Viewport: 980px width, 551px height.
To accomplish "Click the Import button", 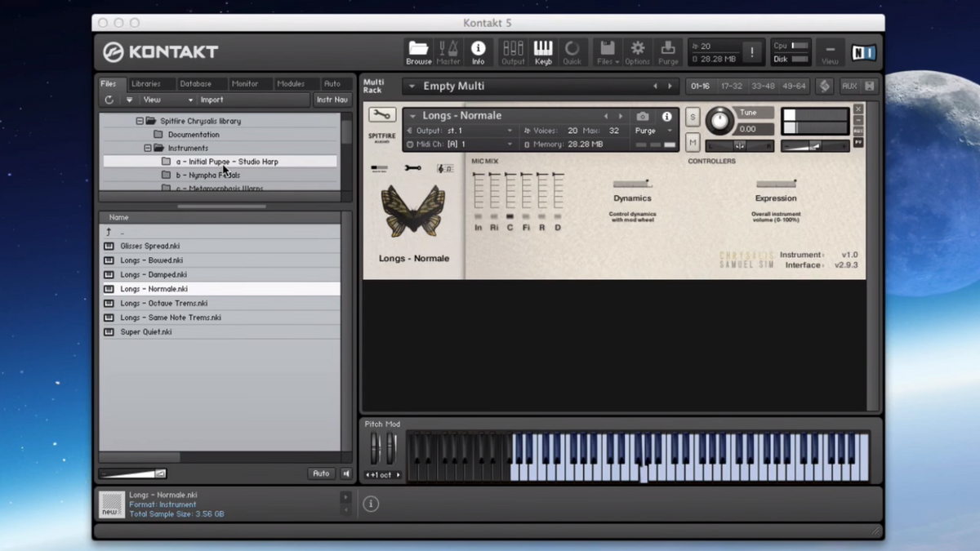I will (212, 100).
